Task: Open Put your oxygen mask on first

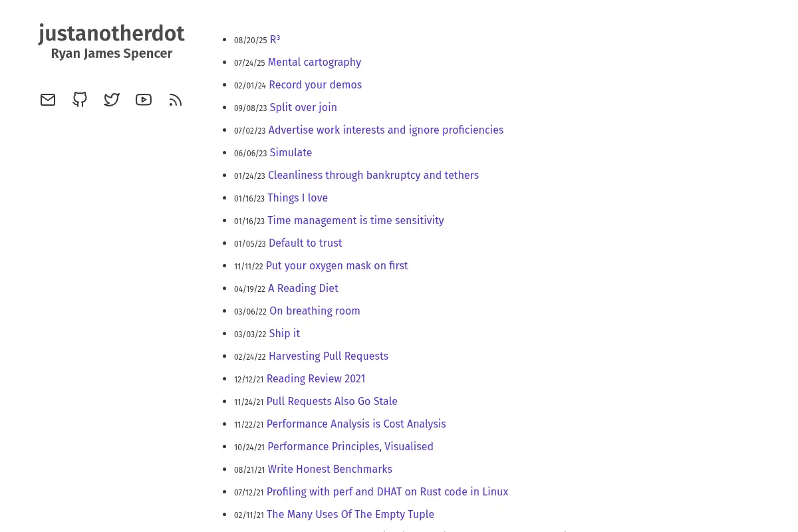Action: 336,266
